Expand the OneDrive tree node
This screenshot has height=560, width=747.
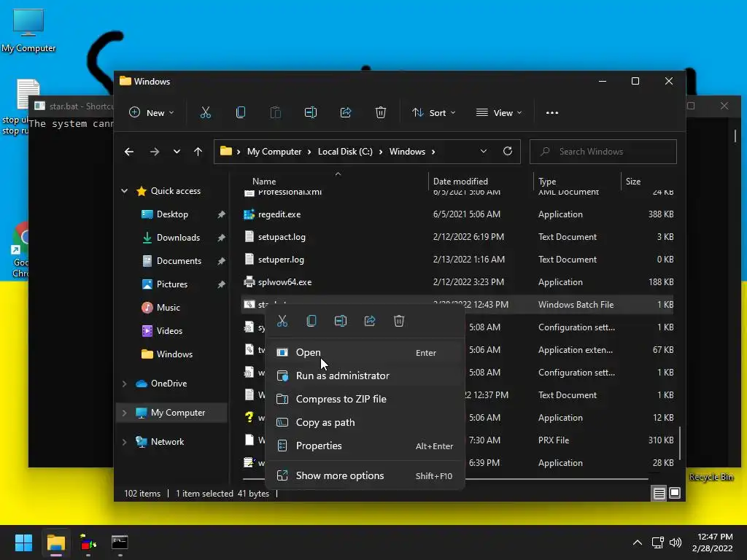[x=124, y=384]
